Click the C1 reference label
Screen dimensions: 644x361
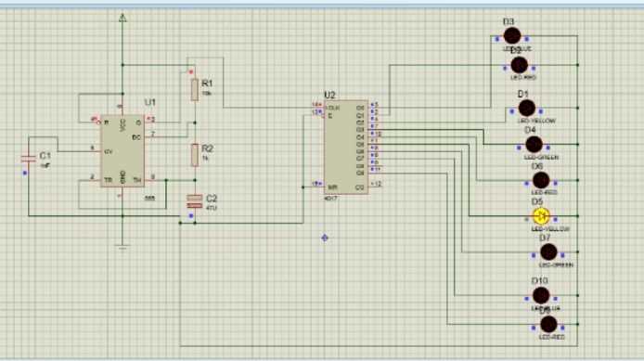coord(45,156)
